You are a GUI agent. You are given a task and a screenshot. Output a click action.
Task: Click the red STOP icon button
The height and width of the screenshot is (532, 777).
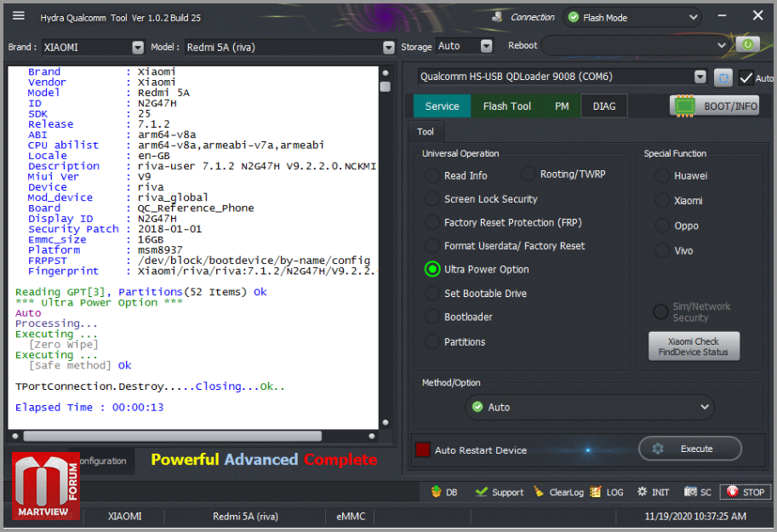point(733,491)
